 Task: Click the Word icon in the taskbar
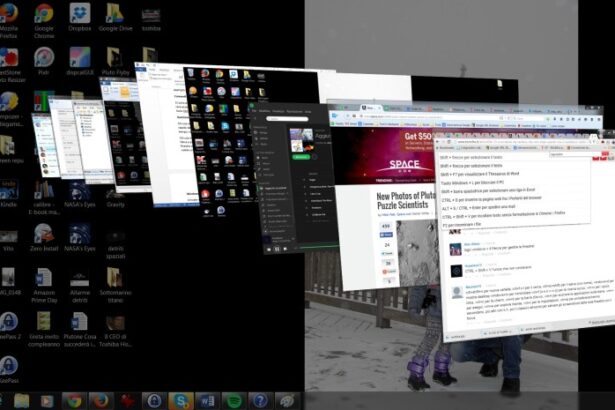pos(206,400)
